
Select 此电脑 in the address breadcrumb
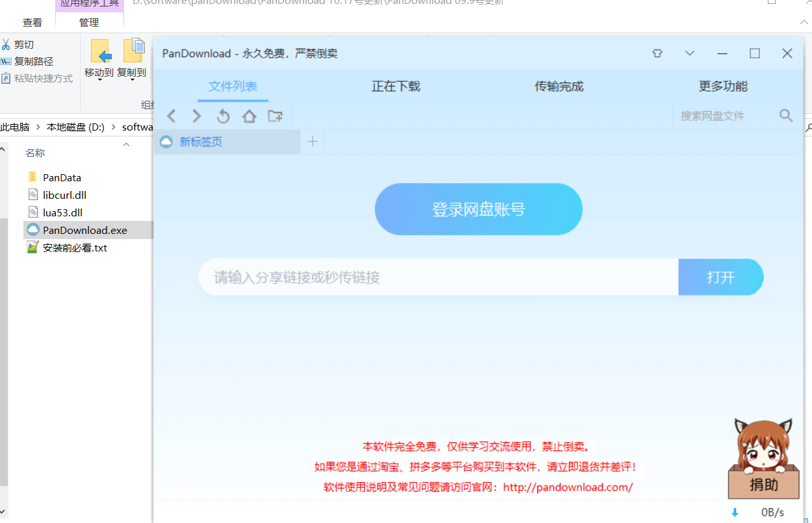pyautogui.click(x=15, y=127)
